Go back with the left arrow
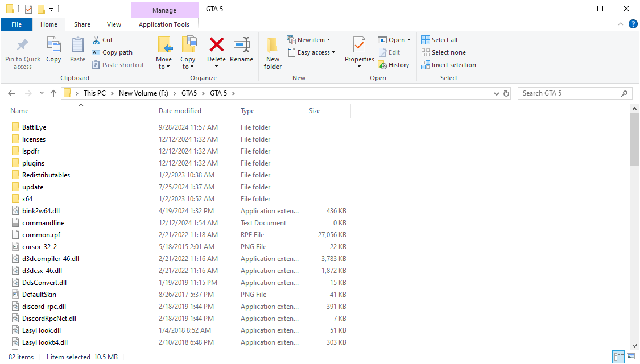The width and height of the screenshot is (640, 364). point(11,93)
